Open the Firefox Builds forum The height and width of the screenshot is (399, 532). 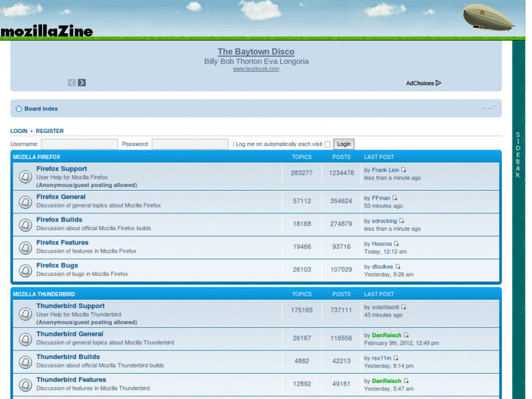tap(59, 219)
